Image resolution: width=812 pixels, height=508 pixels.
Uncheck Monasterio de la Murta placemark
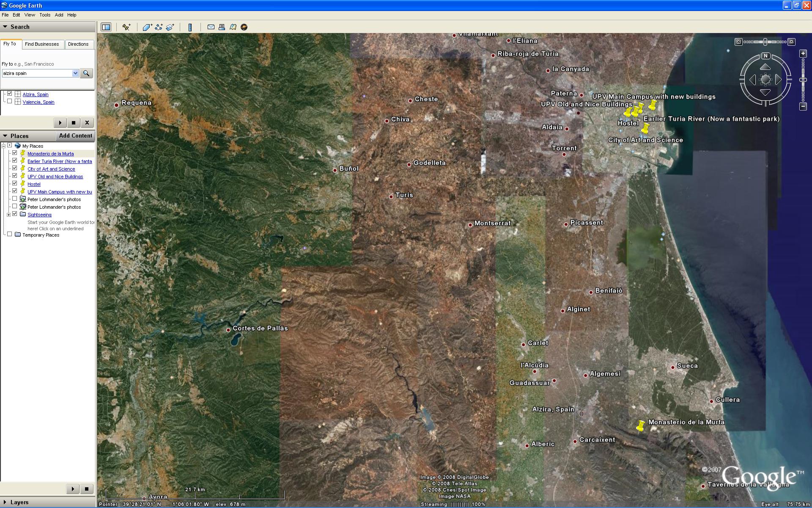pyautogui.click(x=15, y=153)
